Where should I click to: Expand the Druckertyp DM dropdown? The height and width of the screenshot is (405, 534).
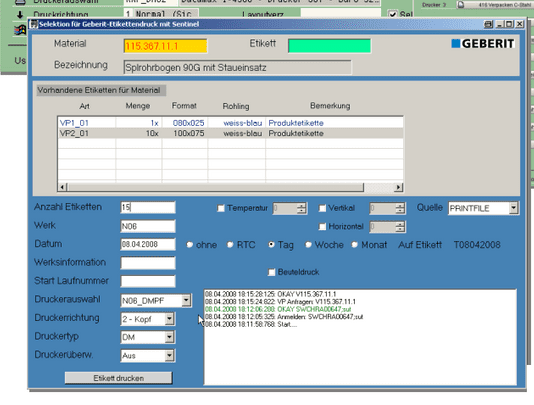(x=169, y=337)
